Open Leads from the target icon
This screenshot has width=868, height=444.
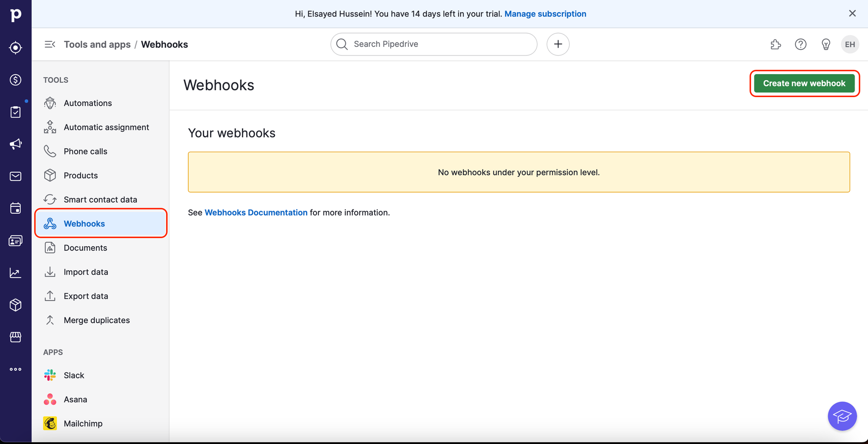pyautogui.click(x=16, y=48)
